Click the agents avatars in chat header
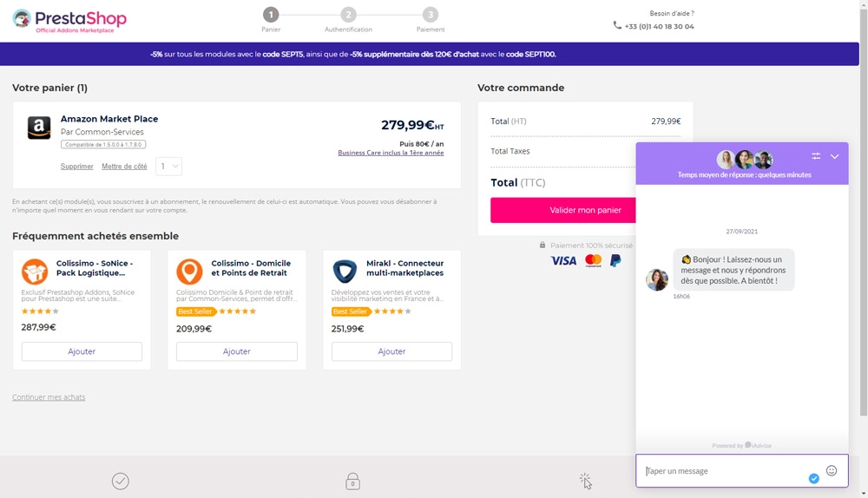The height and width of the screenshot is (498, 868). (745, 160)
